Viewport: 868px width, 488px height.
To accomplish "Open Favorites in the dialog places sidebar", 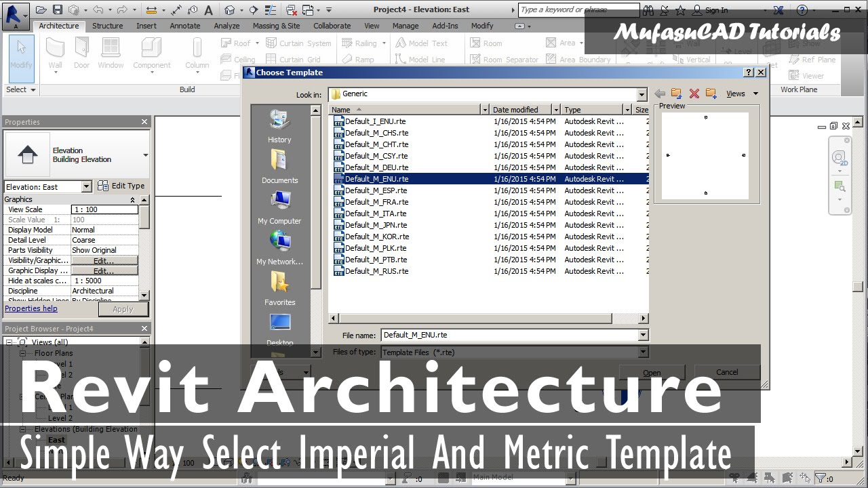I will (x=279, y=289).
